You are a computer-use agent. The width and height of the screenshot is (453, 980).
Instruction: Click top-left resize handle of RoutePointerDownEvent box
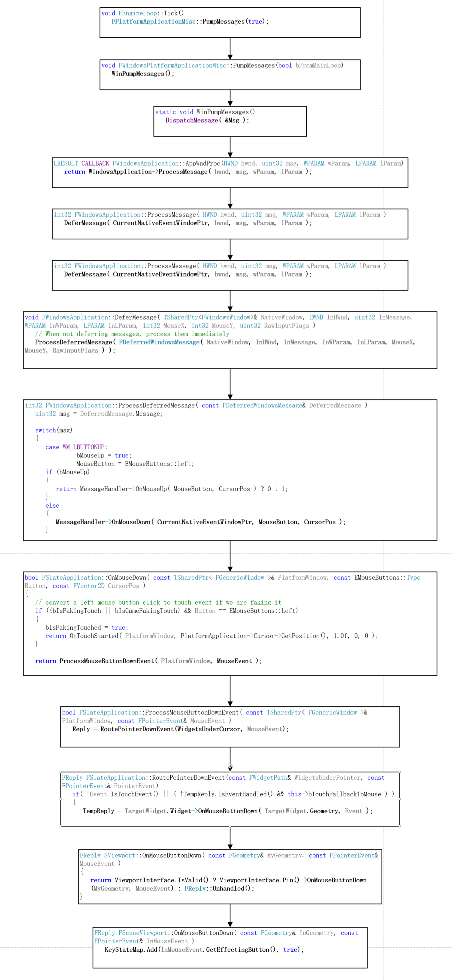61,772
